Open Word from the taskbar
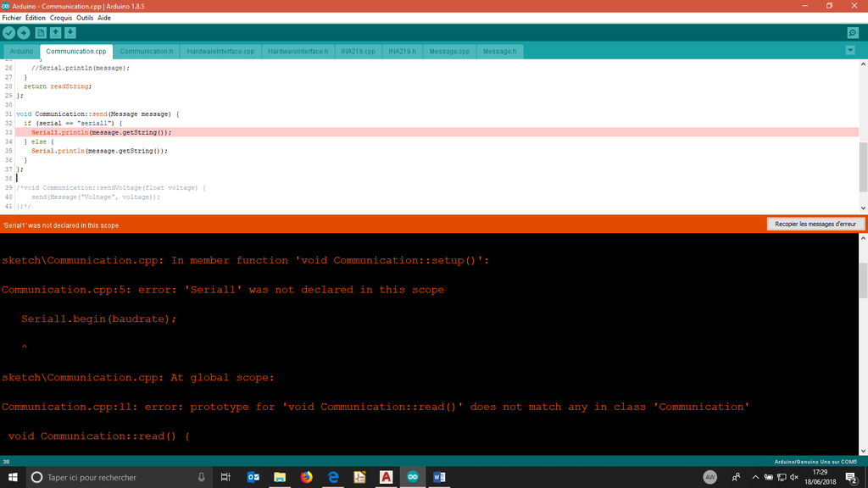 tap(439, 477)
